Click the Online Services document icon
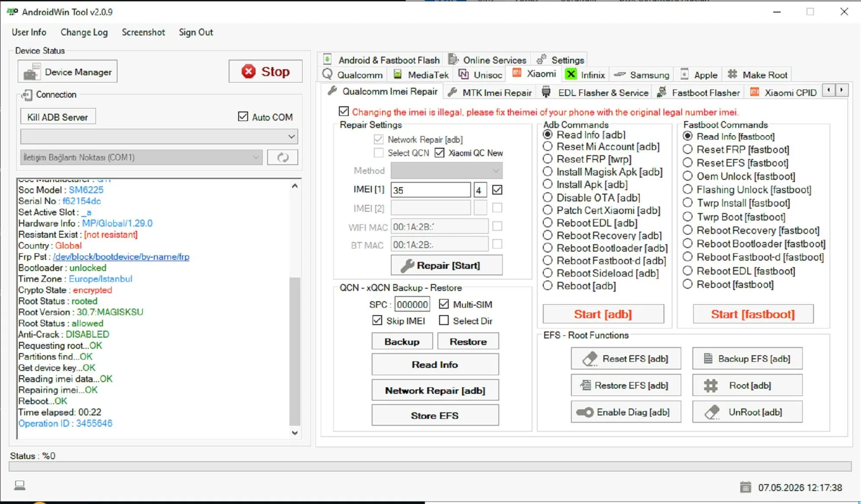This screenshot has height=504, width=861. (453, 59)
